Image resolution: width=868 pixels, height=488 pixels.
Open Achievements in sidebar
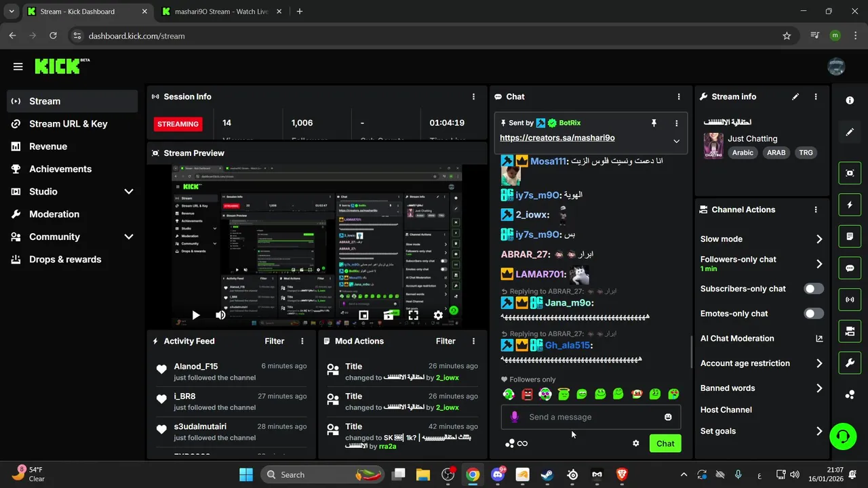click(x=73, y=169)
